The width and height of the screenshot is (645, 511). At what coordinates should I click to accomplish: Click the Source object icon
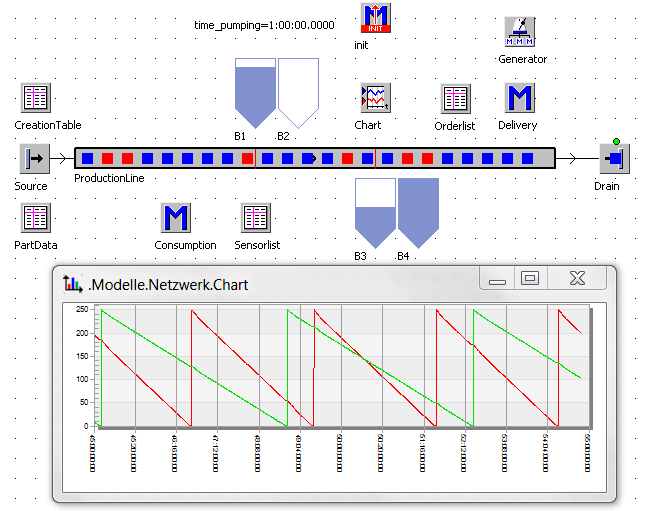34,158
